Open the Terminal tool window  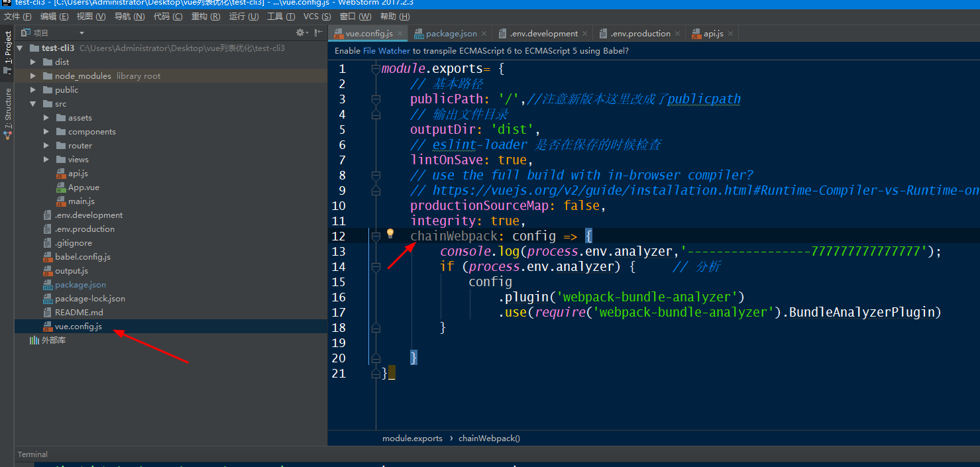tap(32, 454)
